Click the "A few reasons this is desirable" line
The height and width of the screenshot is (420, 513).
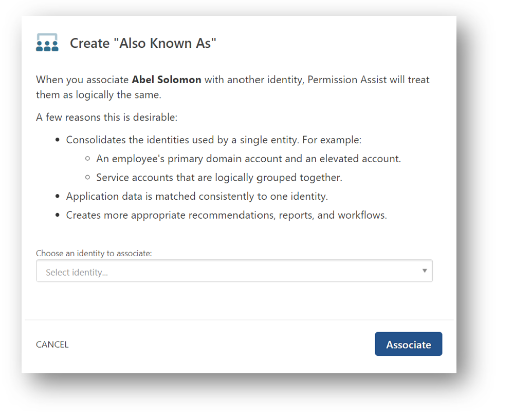(106, 118)
